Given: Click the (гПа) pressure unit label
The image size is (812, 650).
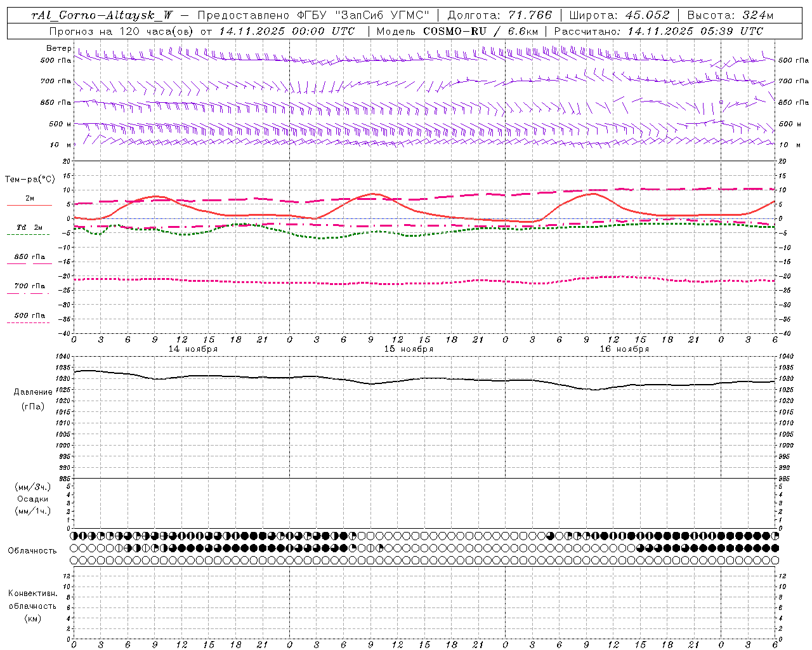Looking at the screenshot, I should 33,406.
